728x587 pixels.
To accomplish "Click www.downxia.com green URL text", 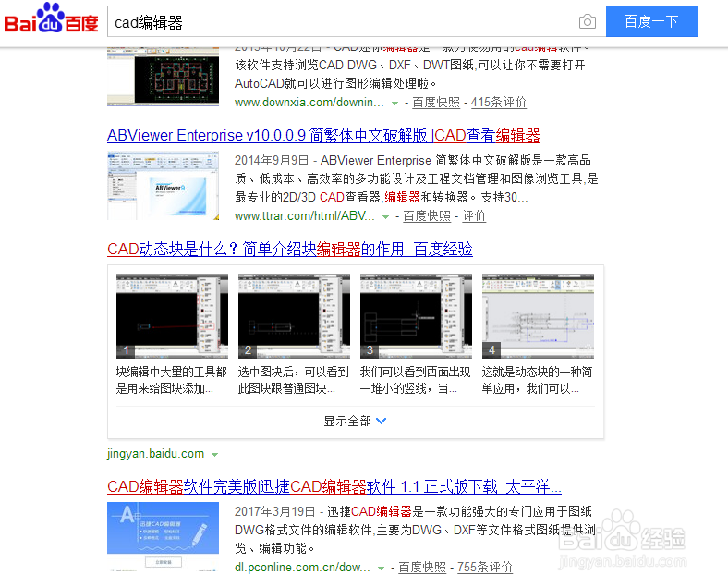I will click(309, 103).
